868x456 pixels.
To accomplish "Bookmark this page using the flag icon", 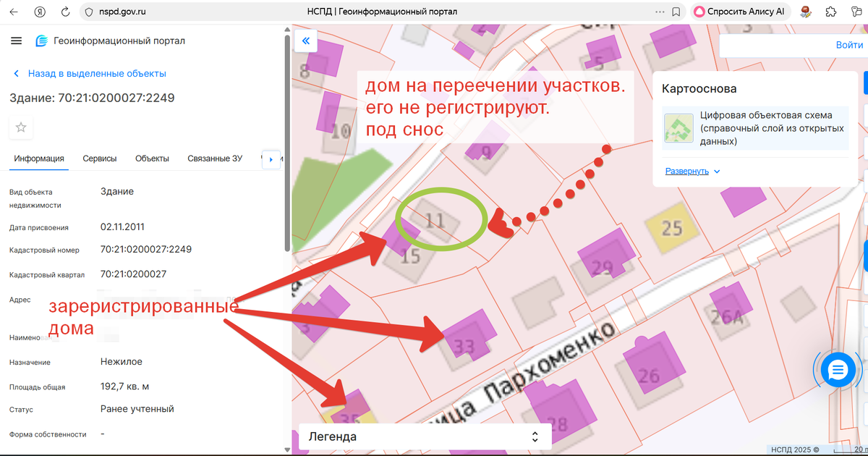I will (x=676, y=11).
